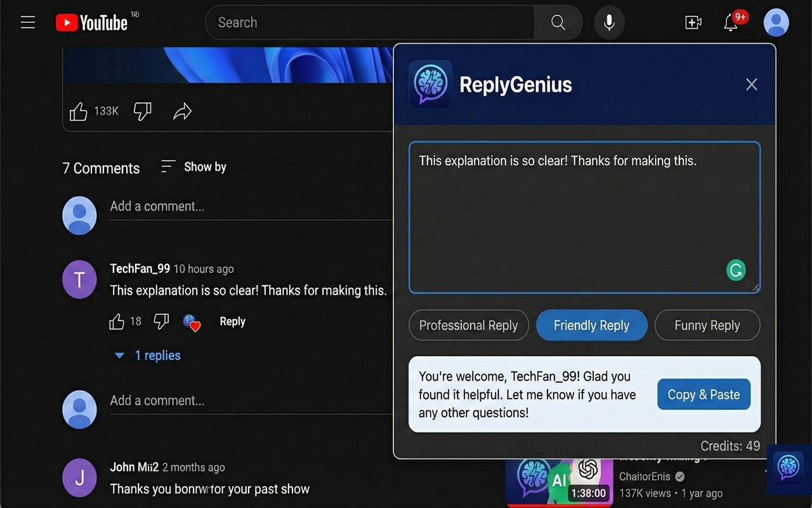
Task: Expand the 1 replies thread
Action: point(147,355)
